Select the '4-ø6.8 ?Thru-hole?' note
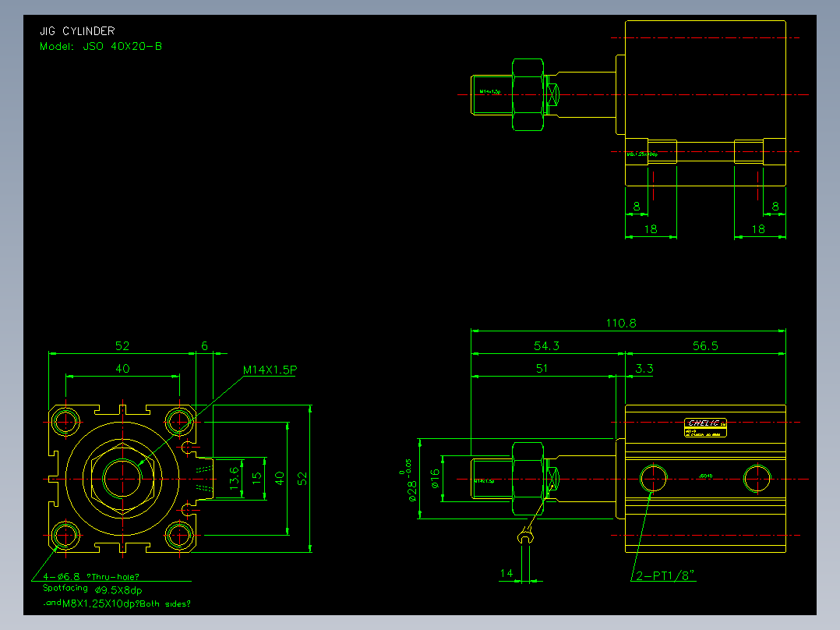 click(91, 577)
